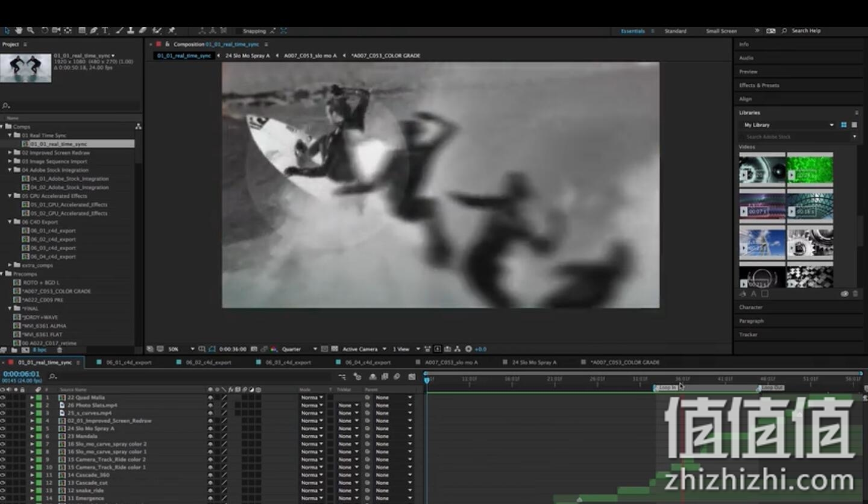Select 05_01_GPU_Accelerated_Effects comp
Image resolution: width=868 pixels, height=504 pixels.
tap(69, 204)
